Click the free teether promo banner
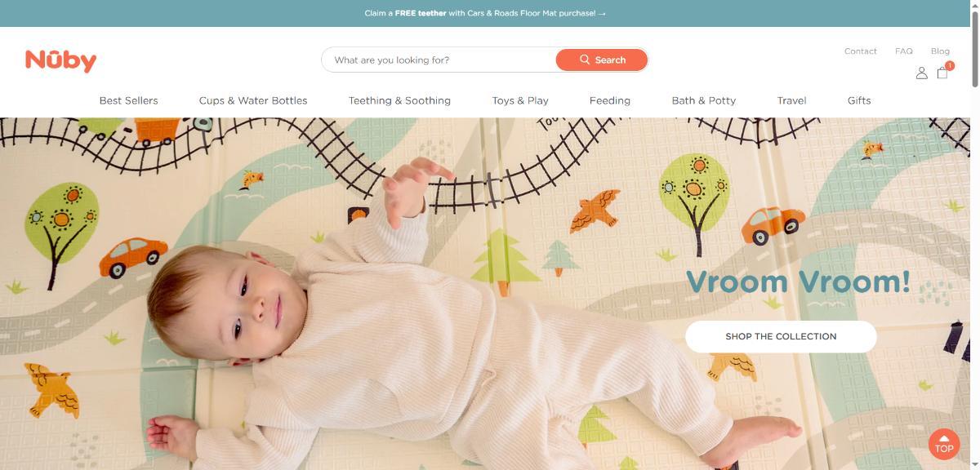This screenshot has width=980, height=470. click(485, 13)
